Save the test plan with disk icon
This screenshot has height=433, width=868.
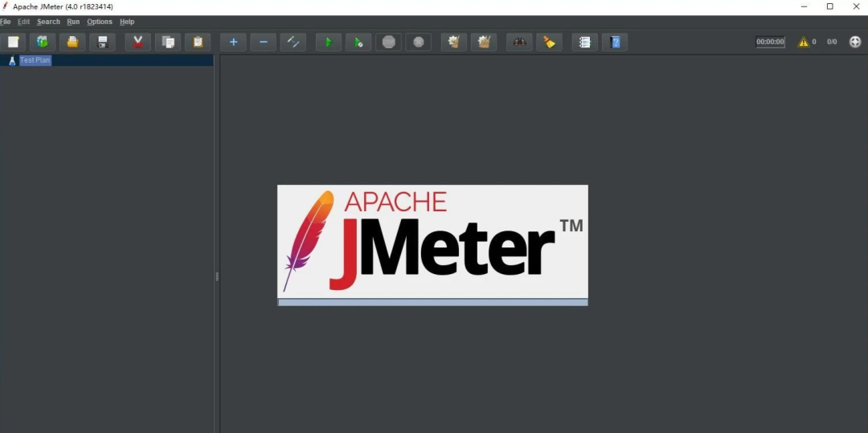[x=102, y=42]
